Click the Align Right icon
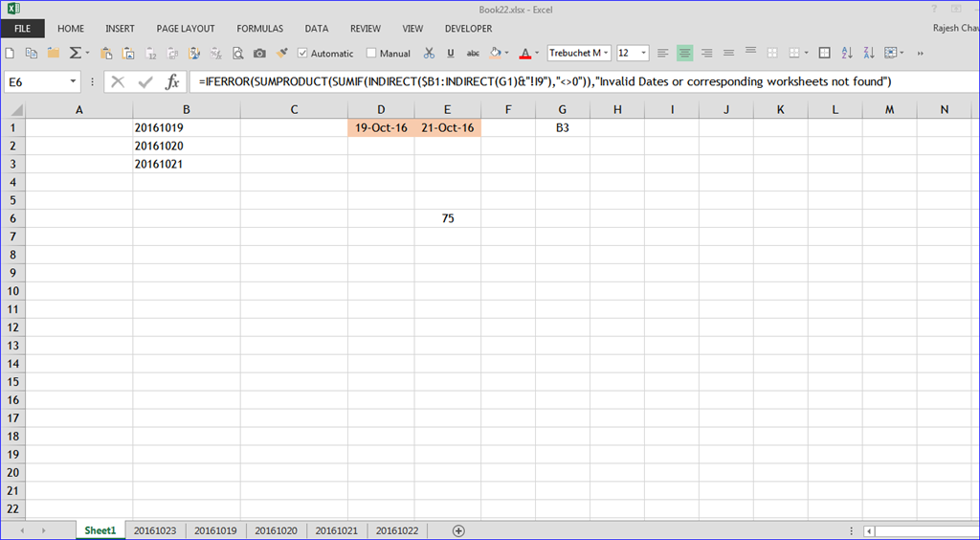 (x=707, y=53)
